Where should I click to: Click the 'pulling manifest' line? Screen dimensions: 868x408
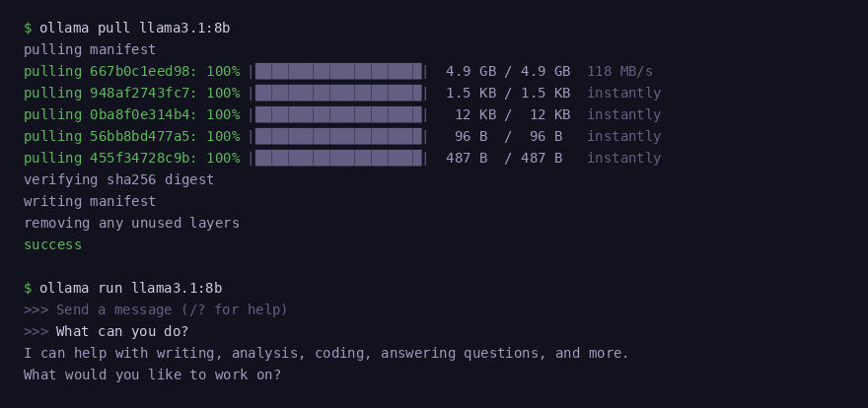90,49
